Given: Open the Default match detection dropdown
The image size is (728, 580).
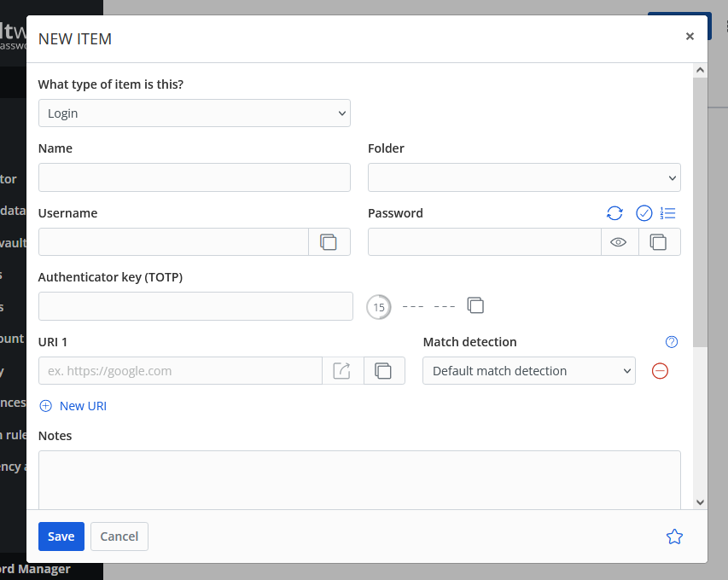Looking at the screenshot, I should 529,371.
